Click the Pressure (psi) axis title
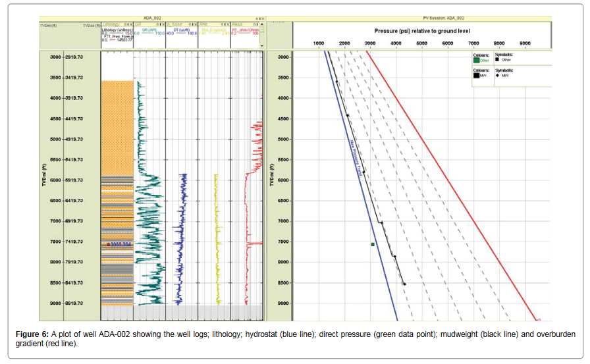 click(427, 31)
